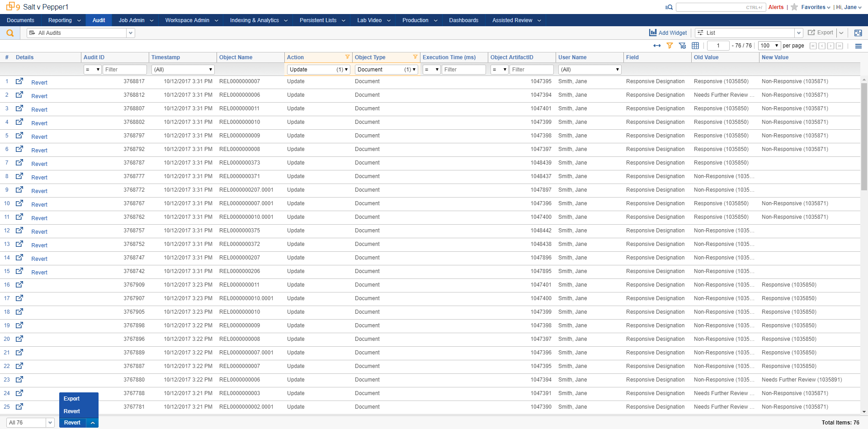Click the Favorites star icon

(794, 7)
